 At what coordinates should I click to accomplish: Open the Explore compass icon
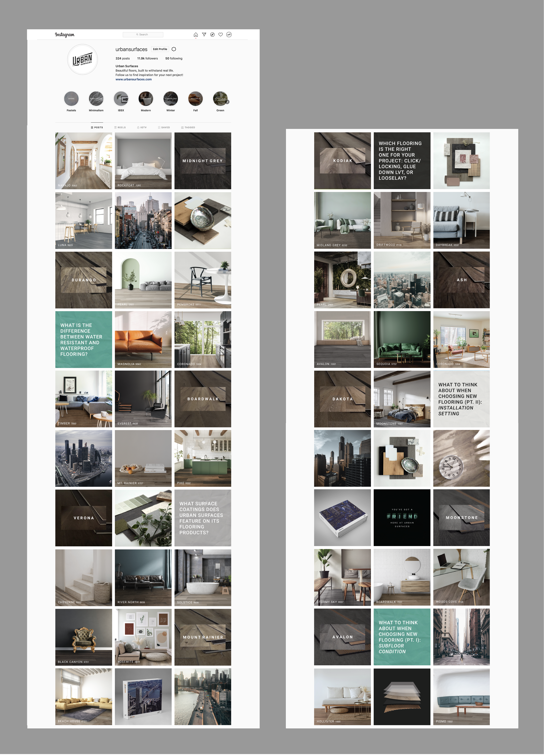(212, 35)
